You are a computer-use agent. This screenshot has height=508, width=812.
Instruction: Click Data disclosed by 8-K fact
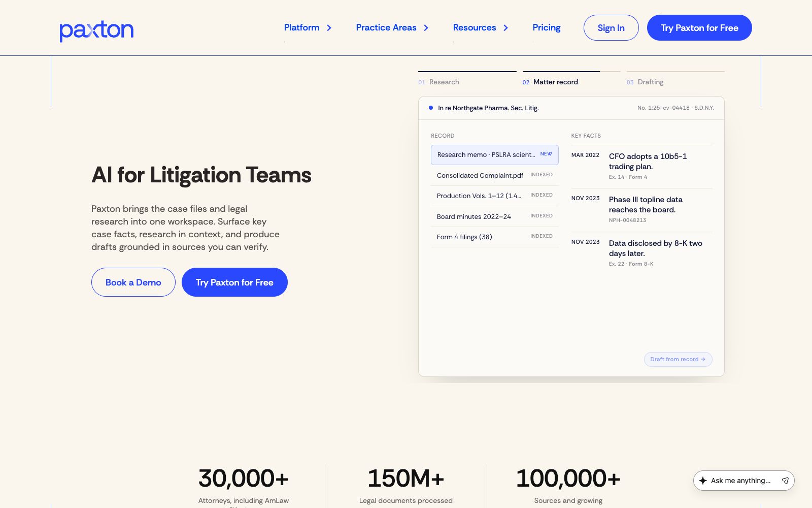pyautogui.click(x=656, y=248)
